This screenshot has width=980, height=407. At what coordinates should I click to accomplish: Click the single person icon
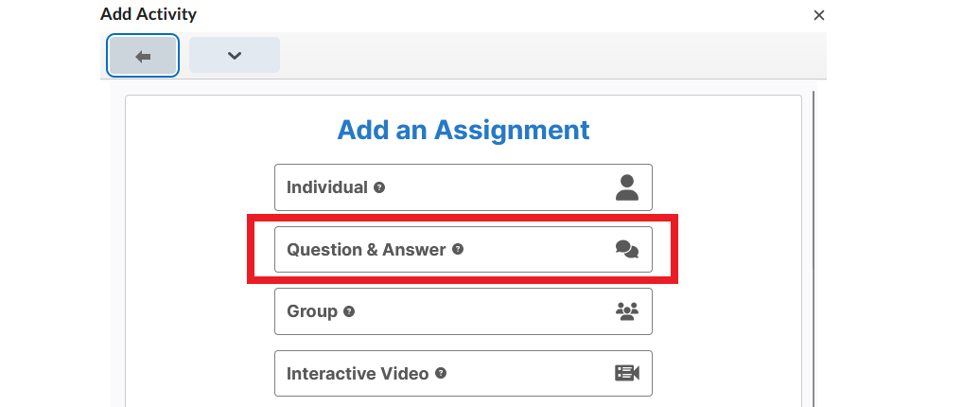(x=627, y=187)
